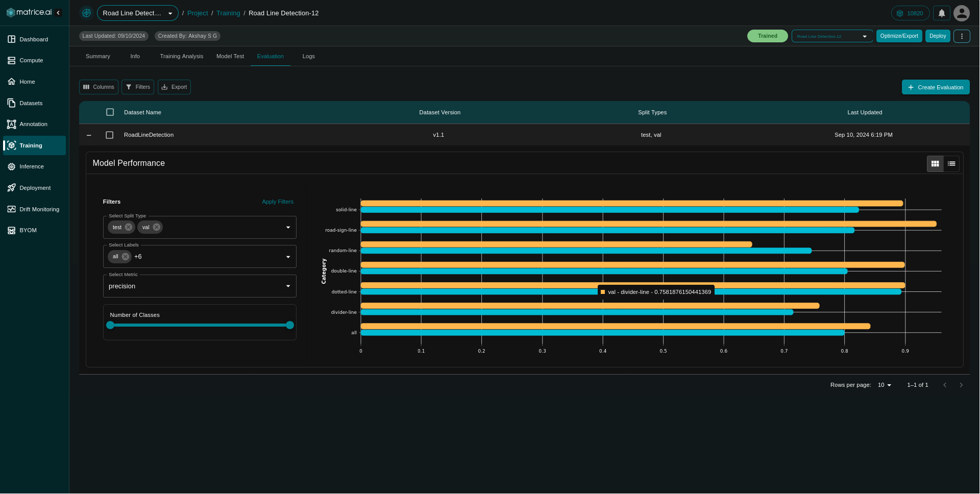Click right handle of Number of Classes slider
The image size is (980, 494).
[290, 325]
